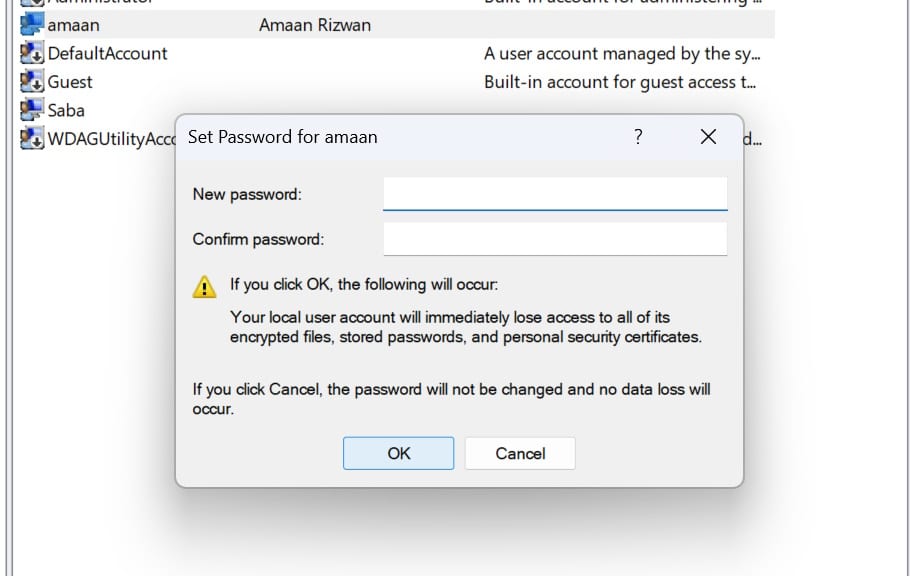The height and width of the screenshot is (576, 910).
Task: Click the New password input field
Action: tap(554, 193)
